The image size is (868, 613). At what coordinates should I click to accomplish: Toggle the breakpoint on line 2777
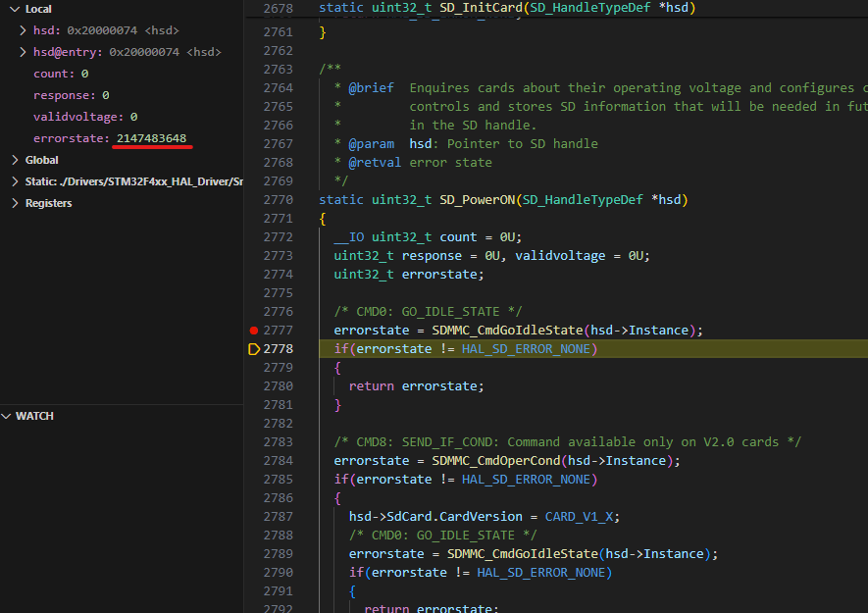pos(254,331)
